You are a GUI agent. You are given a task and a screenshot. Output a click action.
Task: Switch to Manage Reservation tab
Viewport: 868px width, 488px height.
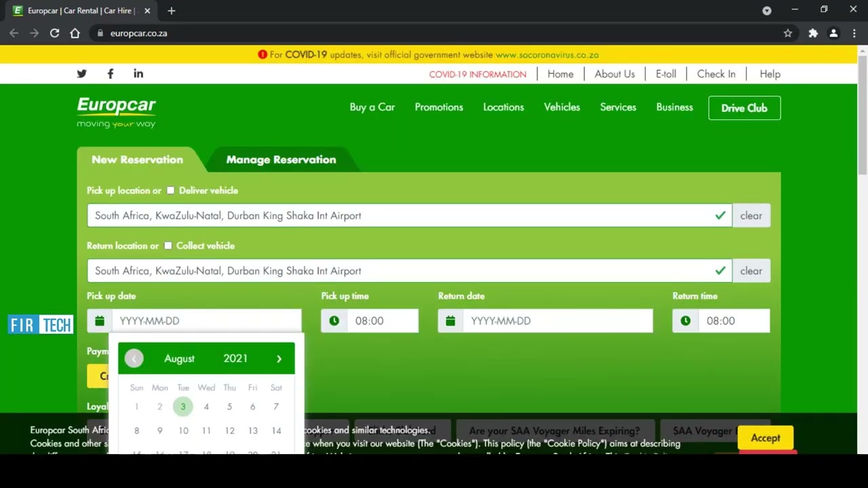click(281, 160)
